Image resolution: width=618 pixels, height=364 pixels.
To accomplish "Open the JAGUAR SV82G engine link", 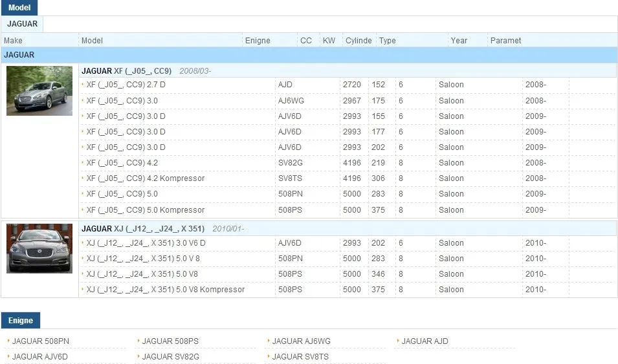I will tap(170, 356).
